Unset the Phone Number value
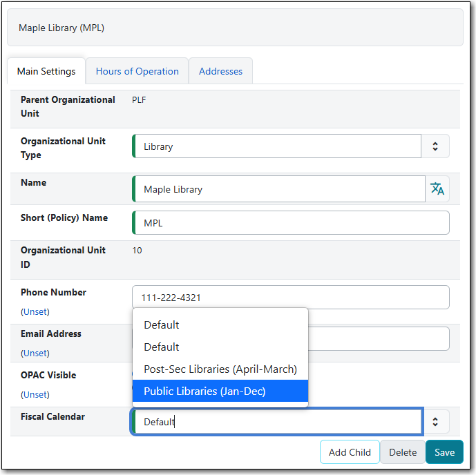Screen dimensions: 476x475 point(35,312)
